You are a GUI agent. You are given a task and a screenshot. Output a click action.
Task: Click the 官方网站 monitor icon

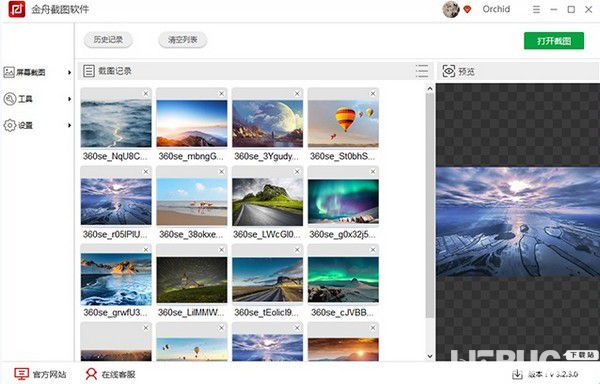pyautogui.click(x=21, y=374)
